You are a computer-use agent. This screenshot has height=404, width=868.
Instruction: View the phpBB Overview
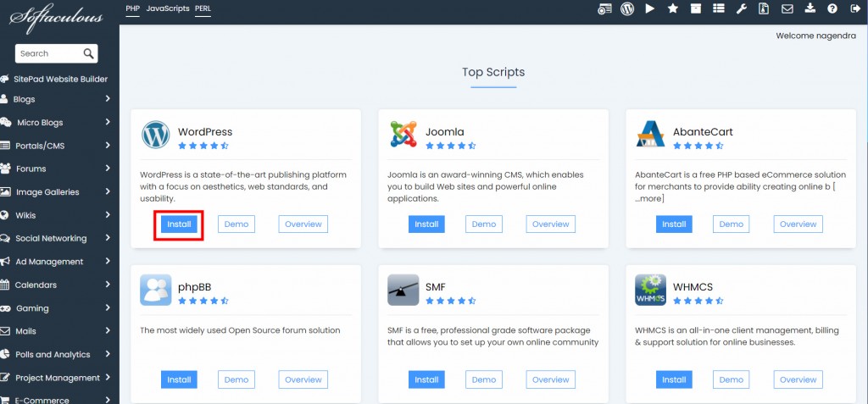pos(303,379)
